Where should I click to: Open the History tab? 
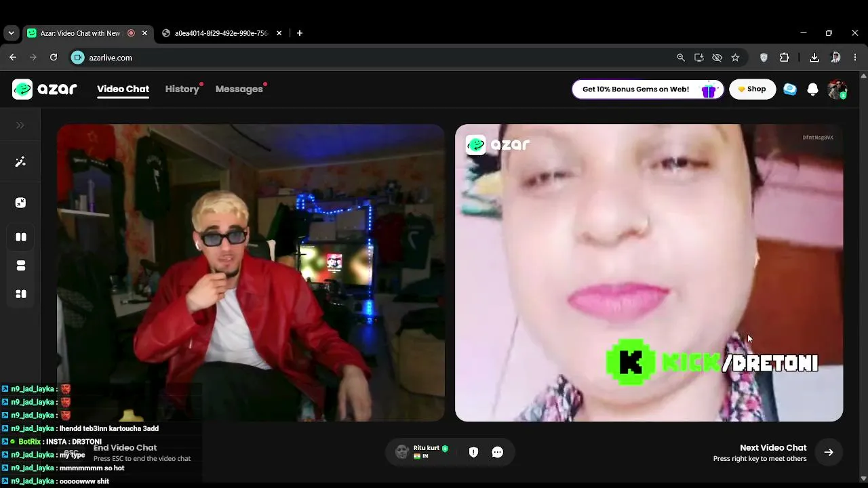click(182, 89)
